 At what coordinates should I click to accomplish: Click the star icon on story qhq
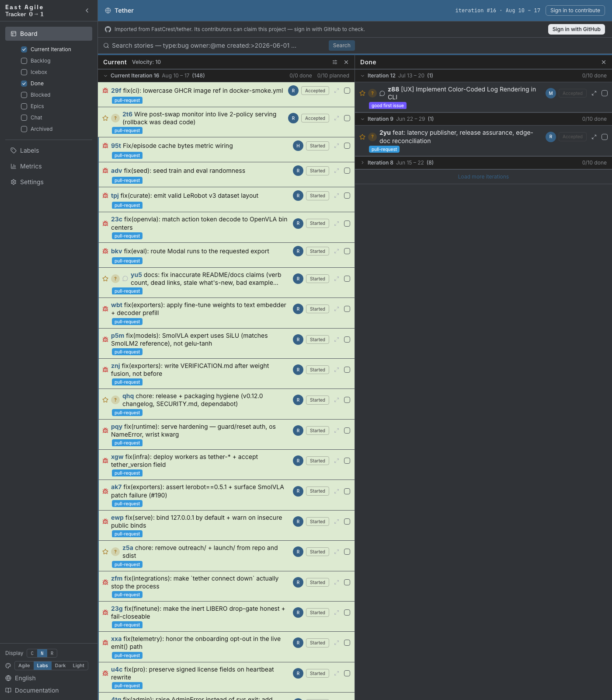tap(105, 400)
